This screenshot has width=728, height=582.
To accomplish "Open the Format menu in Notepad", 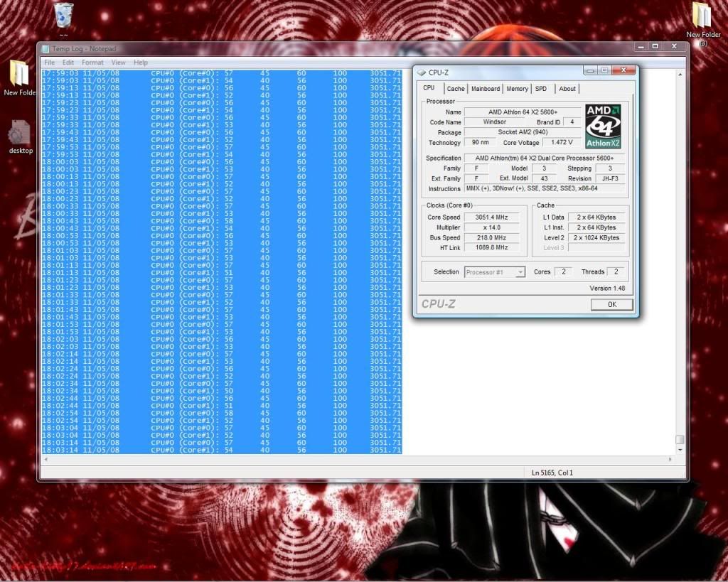I will coord(92,63).
